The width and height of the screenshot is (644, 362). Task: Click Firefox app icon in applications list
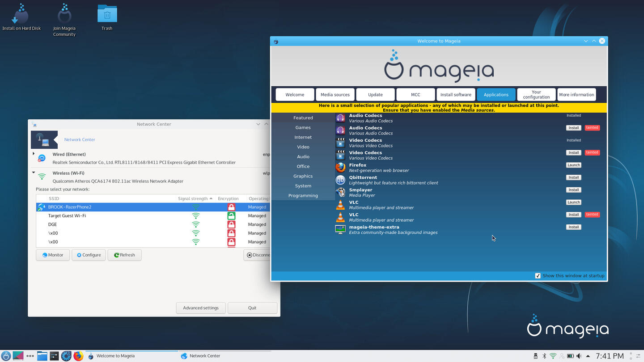pyautogui.click(x=340, y=168)
